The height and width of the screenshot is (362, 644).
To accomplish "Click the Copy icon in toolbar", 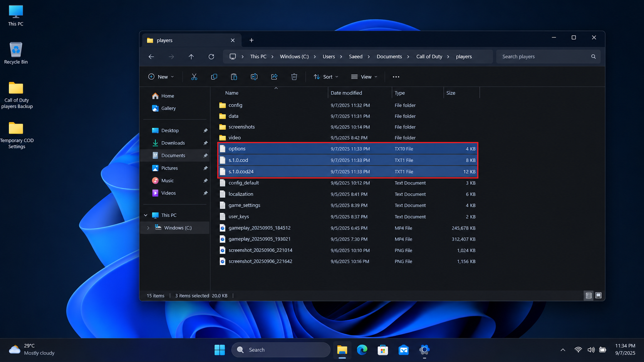I will (x=214, y=77).
